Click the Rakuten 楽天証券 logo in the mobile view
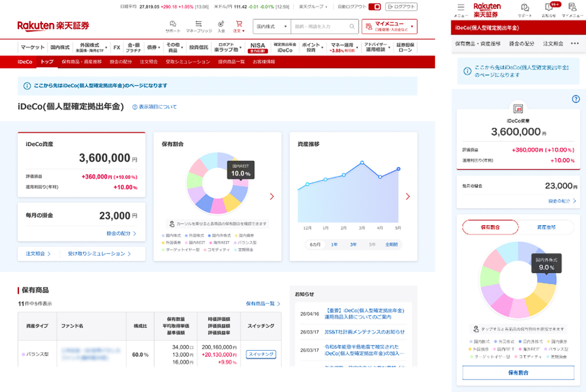Viewport: 586px width, 392px height. [x=487, y=10]
